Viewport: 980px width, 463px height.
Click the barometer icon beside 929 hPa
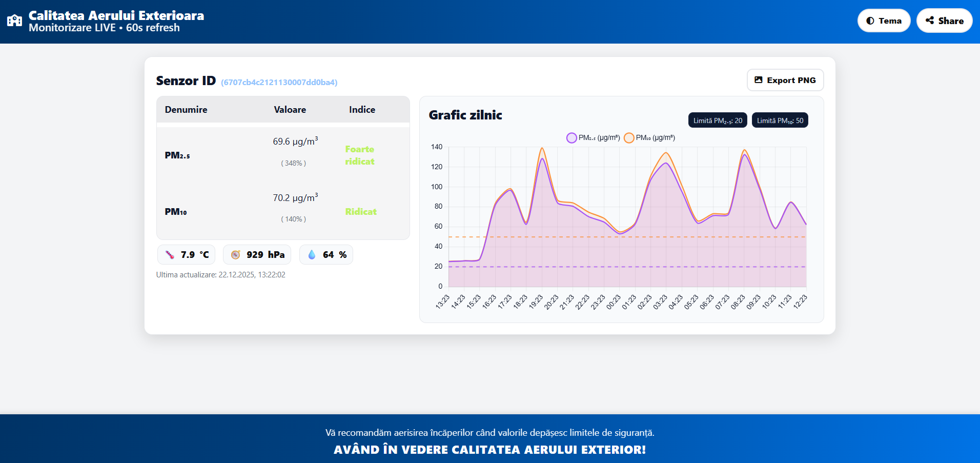tap(235, 255)
